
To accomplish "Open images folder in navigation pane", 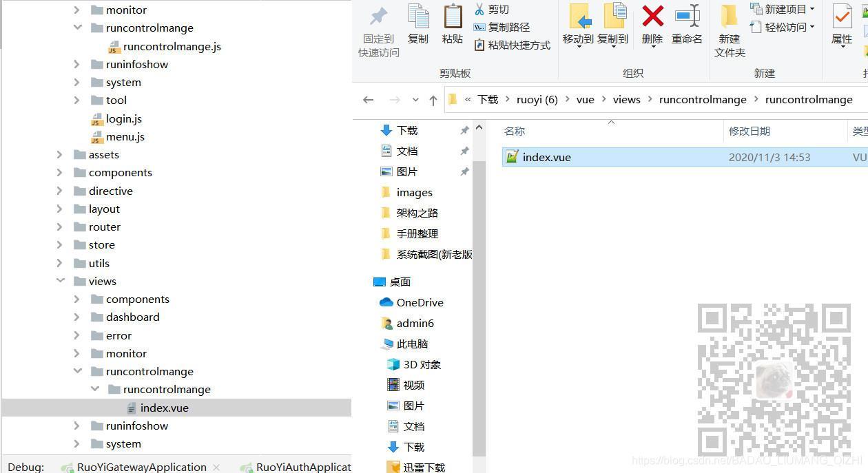I will pyautogui.click(x=415, y=192).
